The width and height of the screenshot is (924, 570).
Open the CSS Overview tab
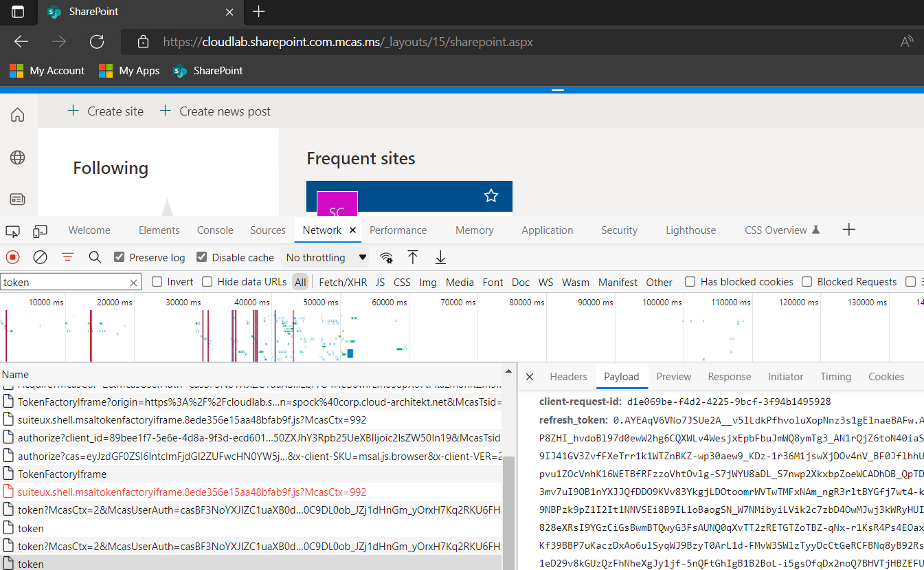pos(782,230)
